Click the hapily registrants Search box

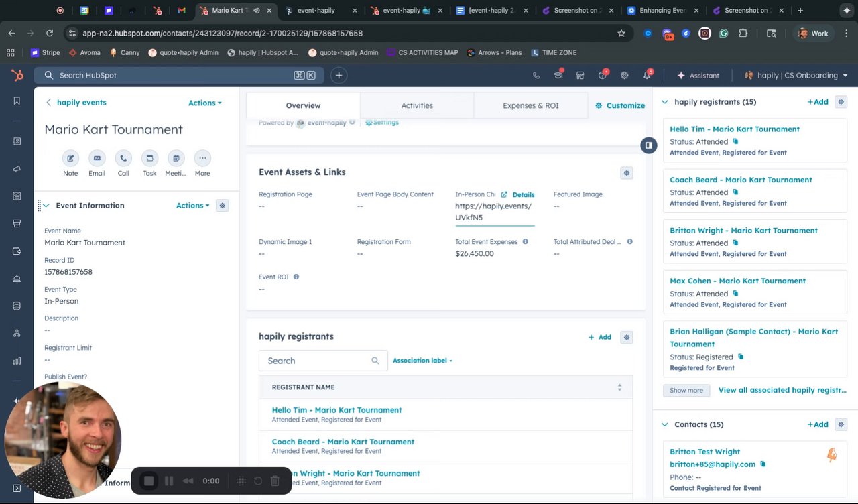[x=323, y=361]
